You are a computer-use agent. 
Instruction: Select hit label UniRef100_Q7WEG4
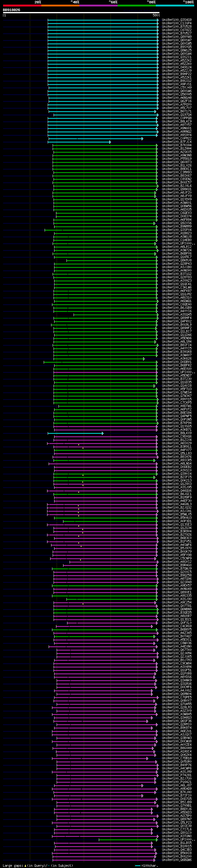177,393
